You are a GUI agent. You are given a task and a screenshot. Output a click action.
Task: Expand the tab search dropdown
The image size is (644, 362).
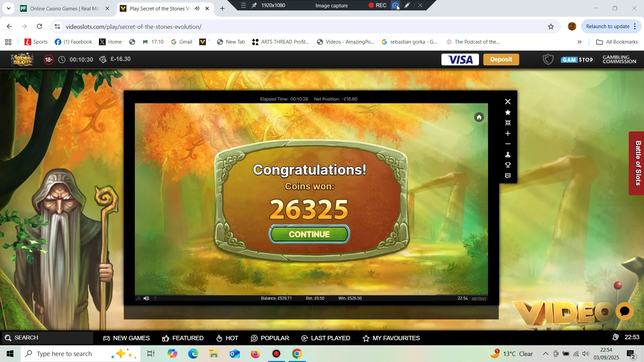tap(8, 8)
